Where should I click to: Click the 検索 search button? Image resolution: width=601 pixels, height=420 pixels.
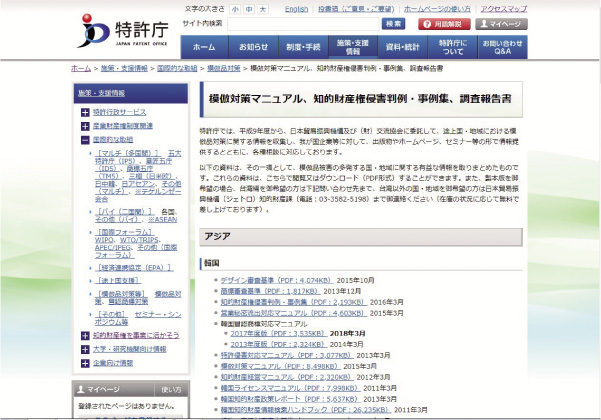click(x=393, y=23)
